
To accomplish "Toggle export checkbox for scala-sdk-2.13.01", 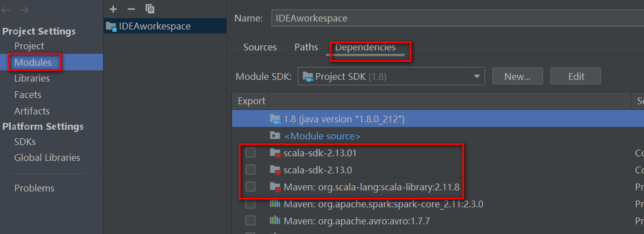I will tap(250, 152).
